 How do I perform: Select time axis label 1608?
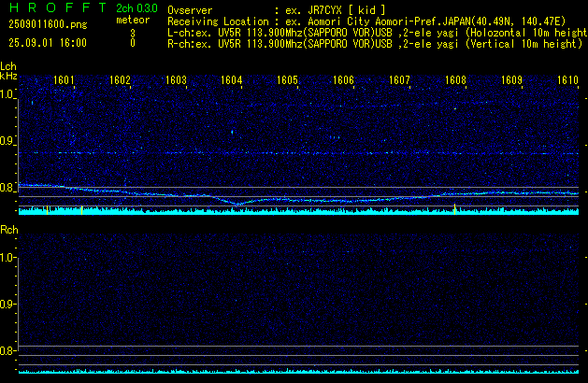[x=455, y=80]
